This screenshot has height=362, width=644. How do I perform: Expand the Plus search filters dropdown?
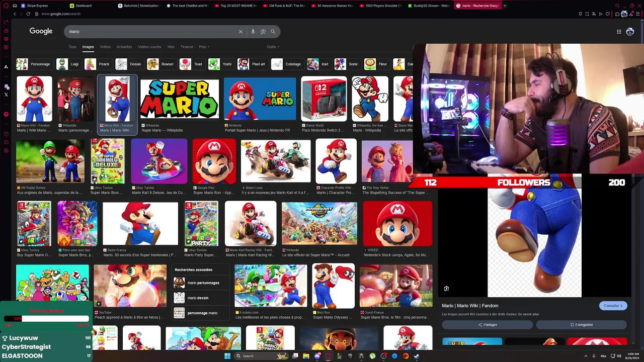[204, 47]
